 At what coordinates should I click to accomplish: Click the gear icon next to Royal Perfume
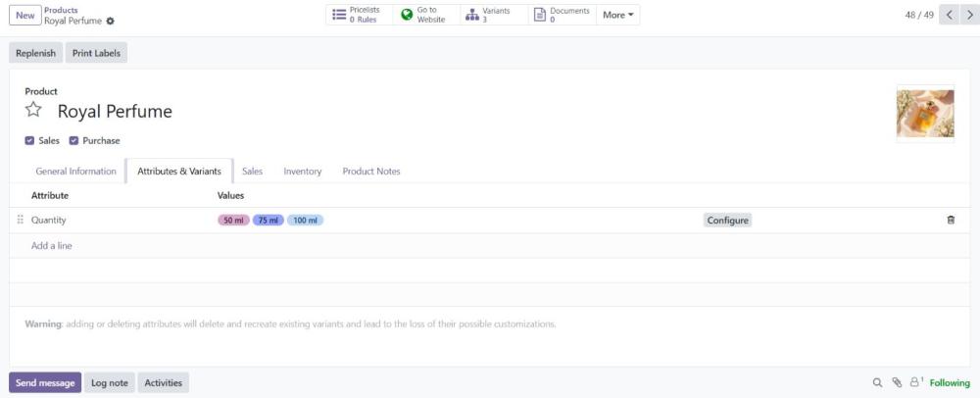click(x=111, y=22)
